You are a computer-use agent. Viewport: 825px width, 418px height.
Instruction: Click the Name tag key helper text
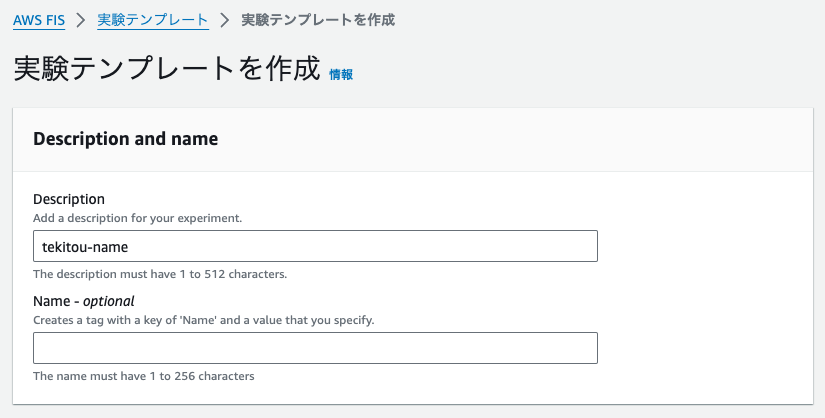[x=204, y=320]
